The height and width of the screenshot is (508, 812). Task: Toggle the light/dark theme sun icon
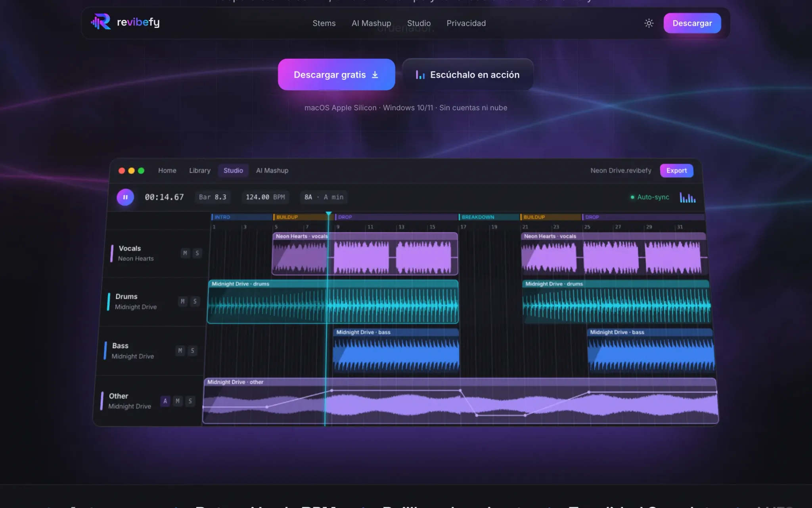649,23
